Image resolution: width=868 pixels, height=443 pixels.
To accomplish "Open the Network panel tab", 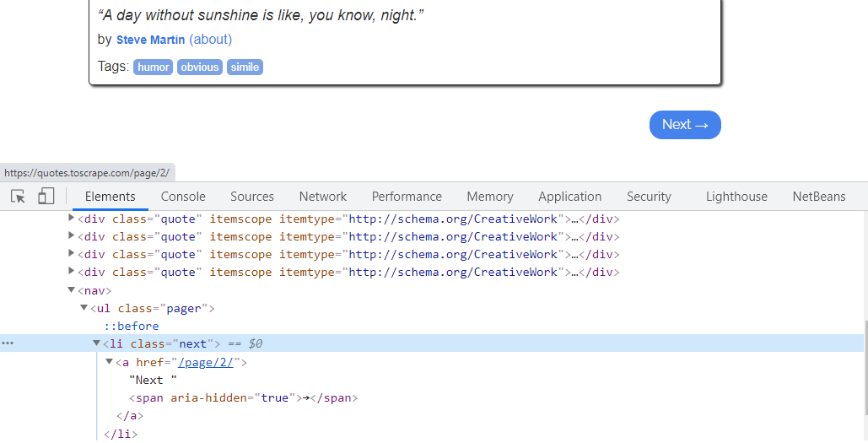I will pos(323,197).
